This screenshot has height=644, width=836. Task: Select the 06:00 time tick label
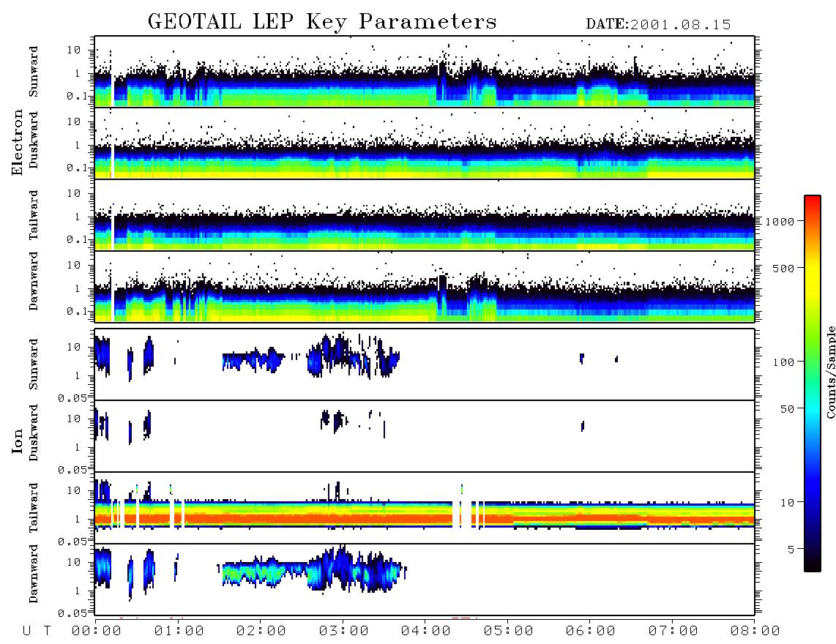[591, 632]
